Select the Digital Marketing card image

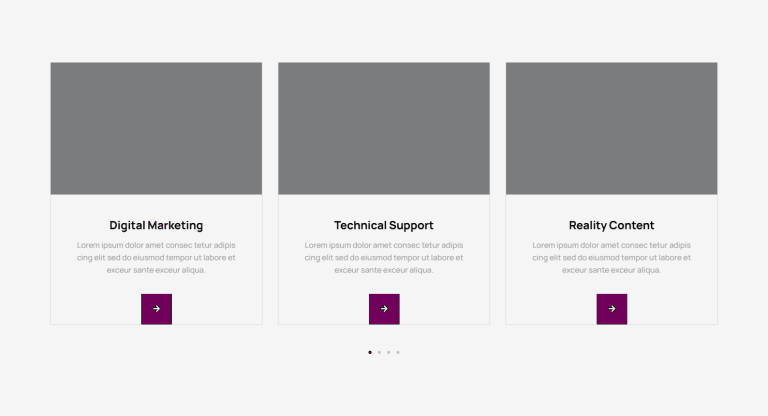pyautogui.click(x=156, y=128)
